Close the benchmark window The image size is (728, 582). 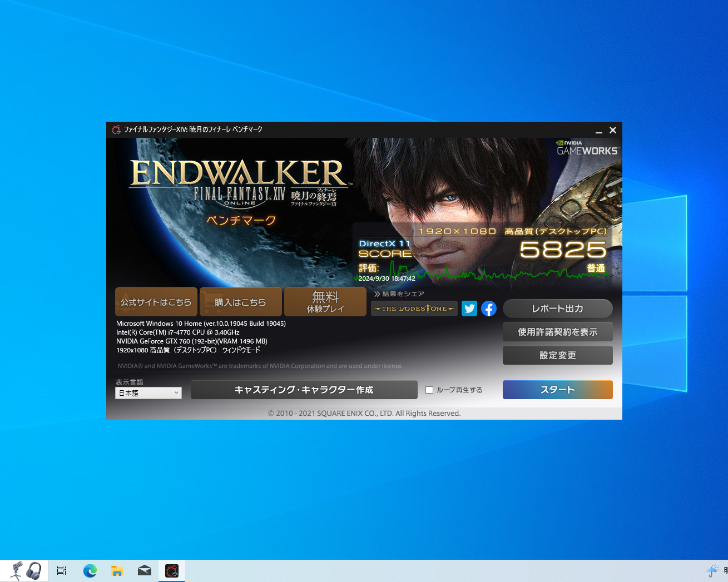pos(613,130)
